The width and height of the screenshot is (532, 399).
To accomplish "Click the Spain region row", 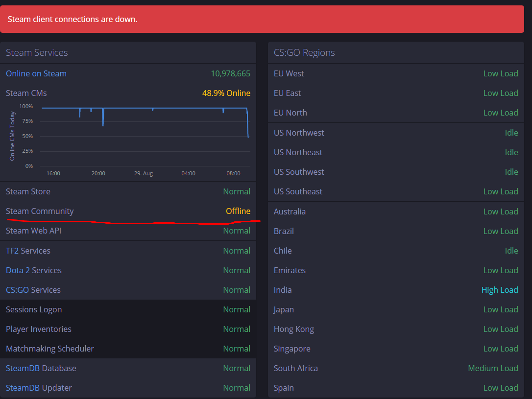I will coord(396,388).
